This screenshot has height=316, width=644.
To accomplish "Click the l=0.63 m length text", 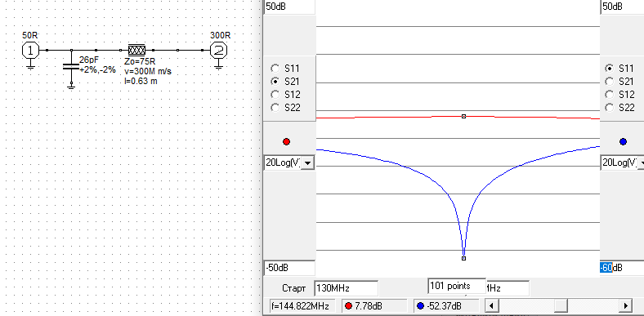I will [x=141, y=82].
